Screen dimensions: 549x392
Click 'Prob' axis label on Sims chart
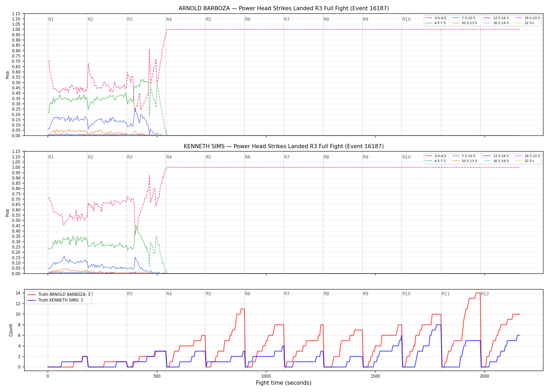click(8, 213)
